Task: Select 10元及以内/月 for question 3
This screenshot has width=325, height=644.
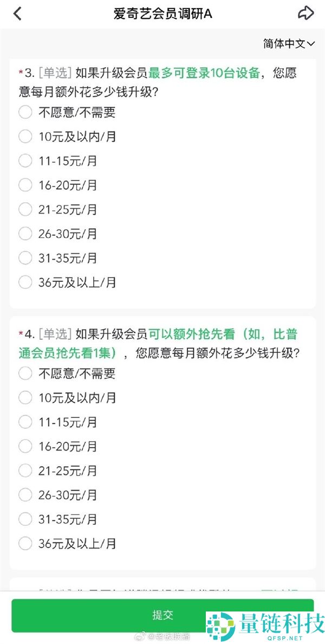Action: [x=25, y=137]
